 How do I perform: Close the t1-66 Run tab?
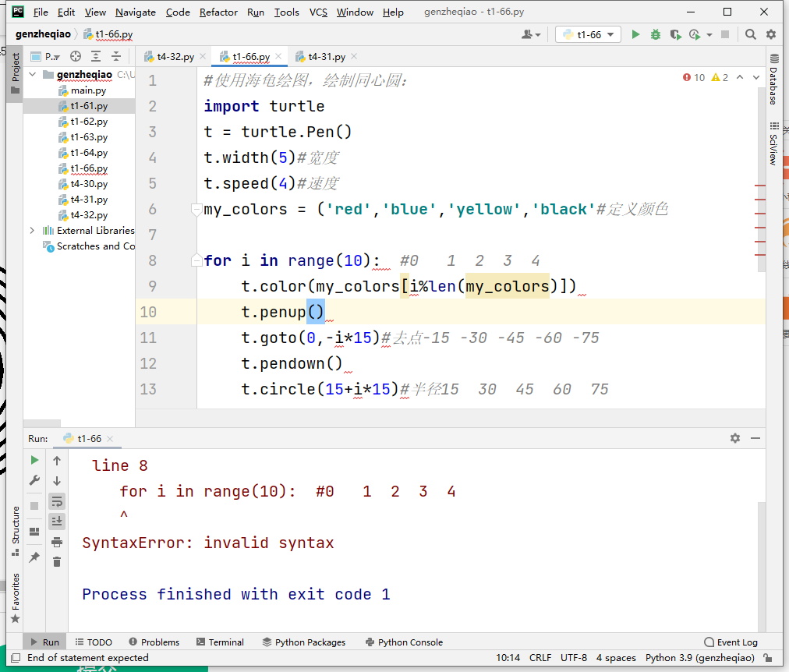point(110,439)
